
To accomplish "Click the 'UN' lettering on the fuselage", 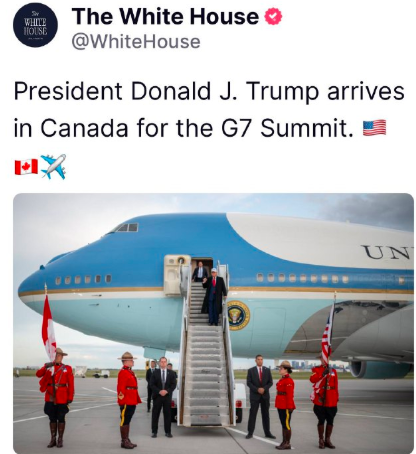I will click(387, 252).
